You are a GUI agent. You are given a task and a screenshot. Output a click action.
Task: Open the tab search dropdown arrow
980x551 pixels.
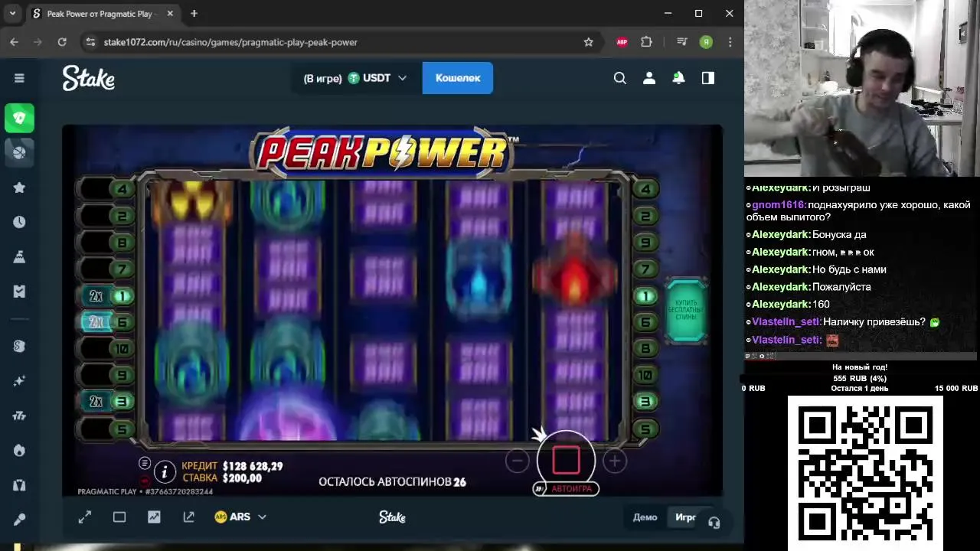click(12, 14)
